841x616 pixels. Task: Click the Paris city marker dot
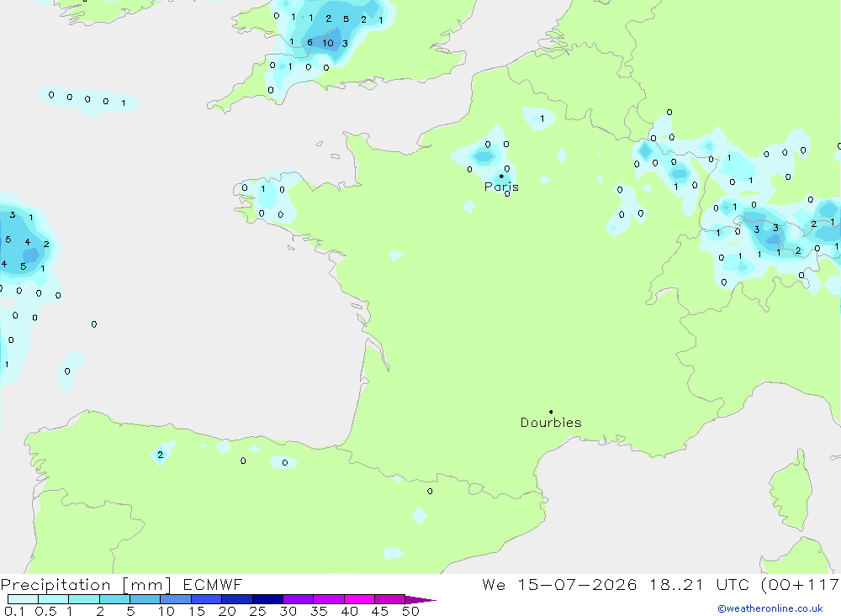tap(501, 176)
